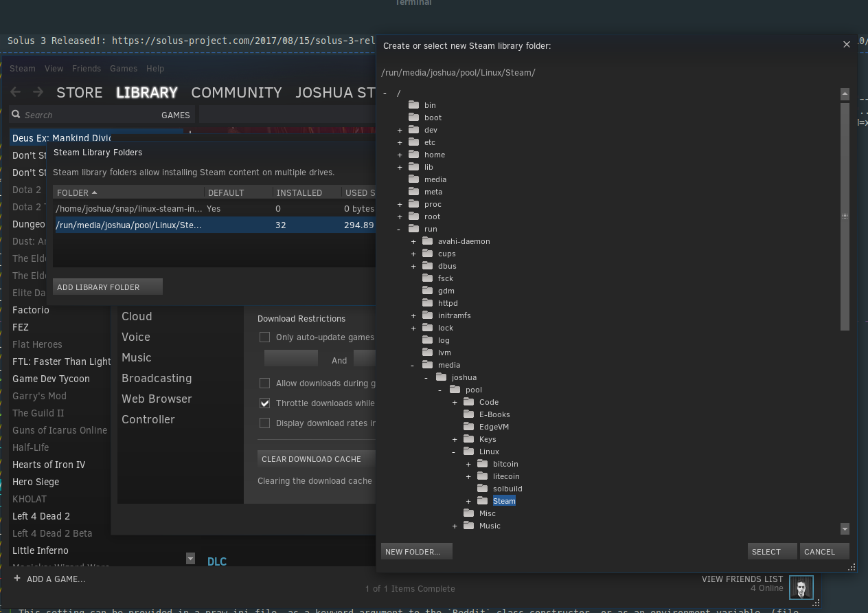Go forward with Steam's right arrow
The height and width of the screenshot is (613, 868).
point(38,92)
